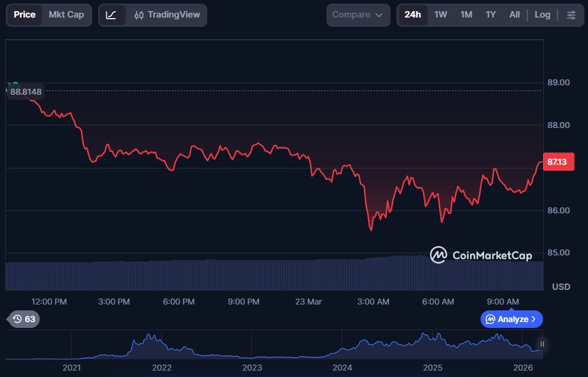
Task: Click the history clock badge showing 63
Action: coord(24,319)
